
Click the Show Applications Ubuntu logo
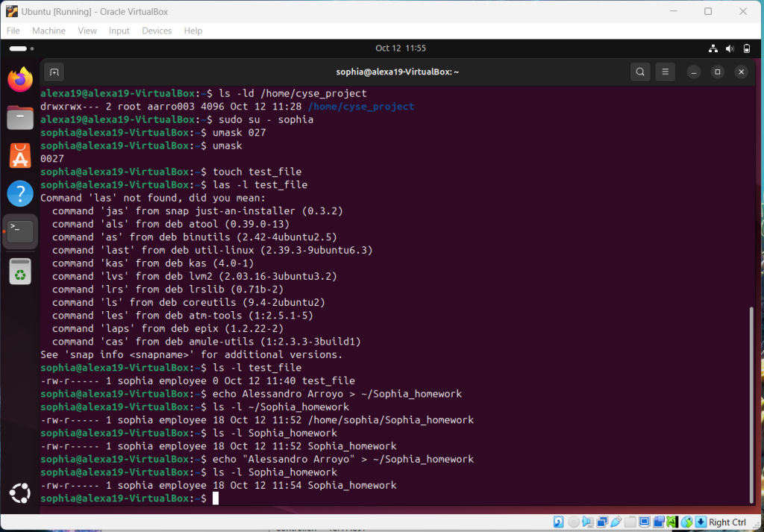tap(20, 493)
